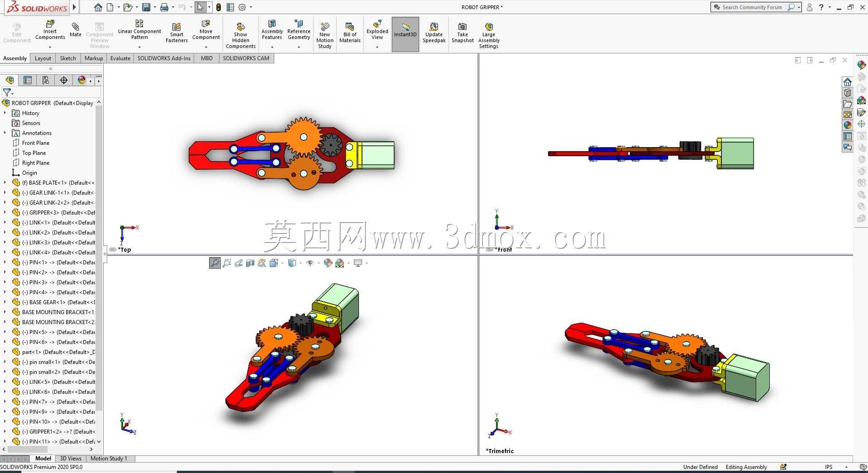Toggle Instant3D off
Screen dimensions: 868x473
point(405,34)
